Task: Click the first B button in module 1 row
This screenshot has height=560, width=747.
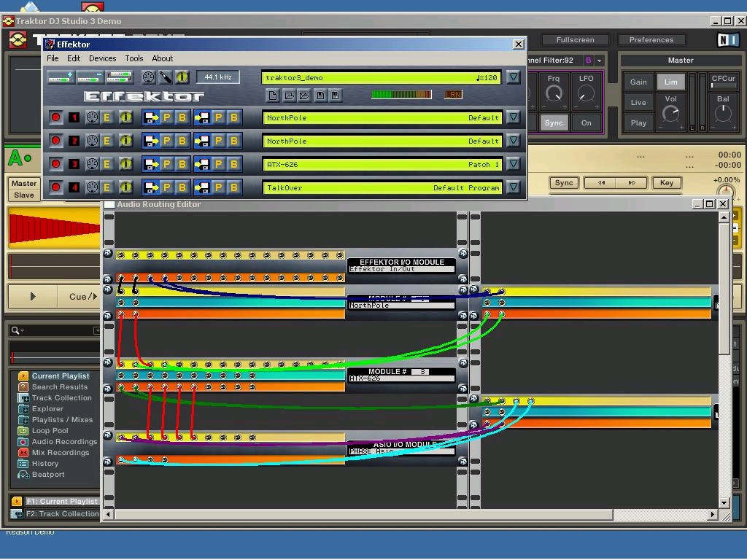Action: [x=182, y=117]
